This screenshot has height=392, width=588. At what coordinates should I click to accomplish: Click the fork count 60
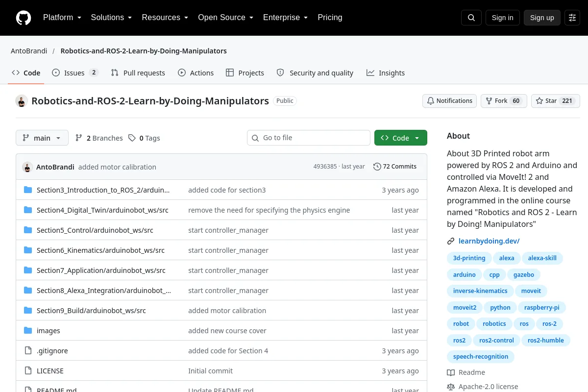(516, 101)
